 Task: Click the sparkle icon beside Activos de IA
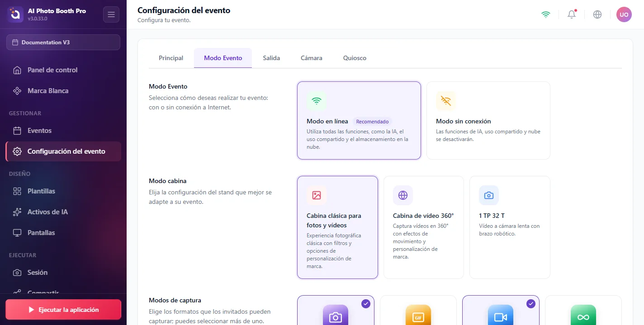coord(17,212)
